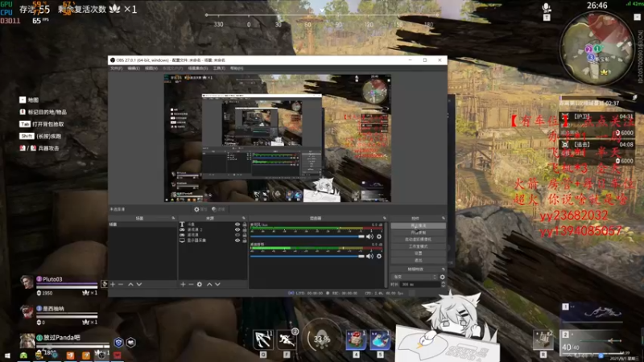This screenshot has width=644, height=362.
Task: Click the OBS preview canvas
Action: [277, 138]
